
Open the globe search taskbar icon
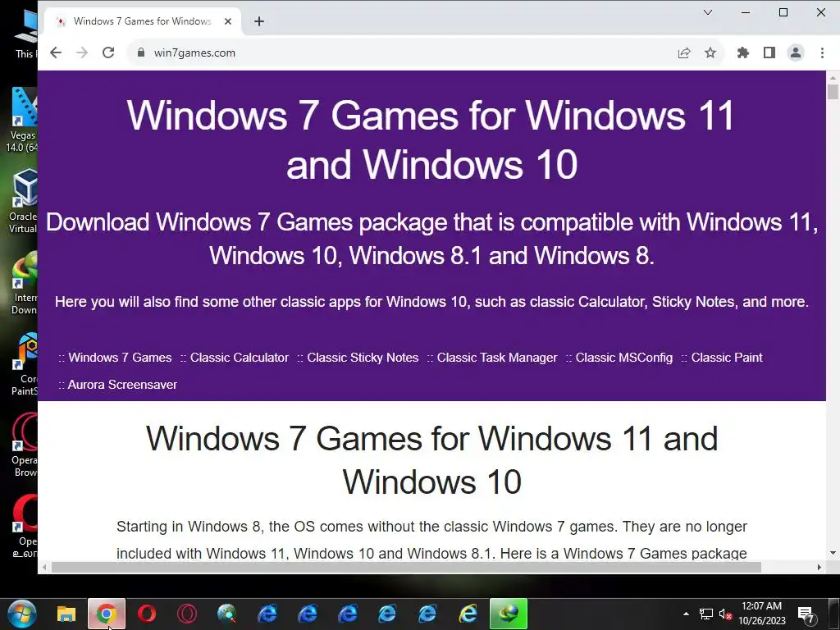point(227,614)
